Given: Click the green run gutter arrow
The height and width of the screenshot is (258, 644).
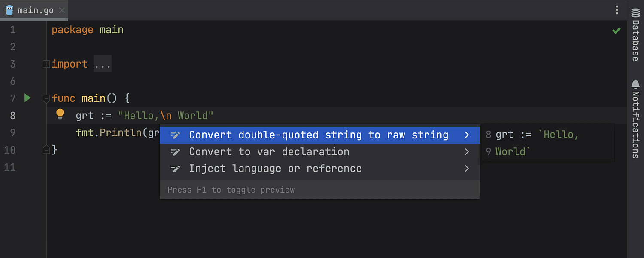Looking at the screenshot, I should click(x=27, y=98).
